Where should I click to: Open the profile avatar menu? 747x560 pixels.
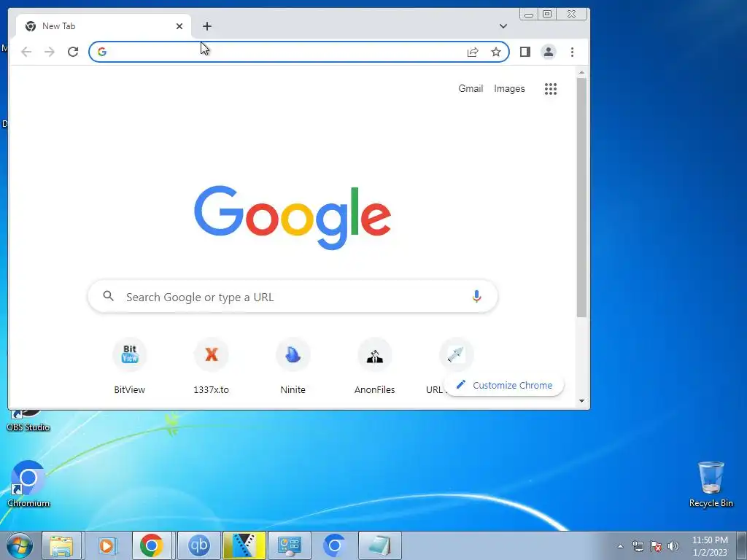pos(549,52)
